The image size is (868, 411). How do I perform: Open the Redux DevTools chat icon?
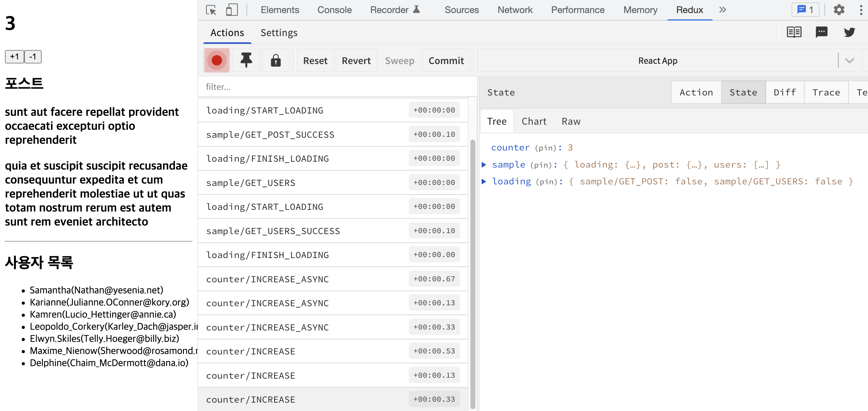(x=821, y=32)
